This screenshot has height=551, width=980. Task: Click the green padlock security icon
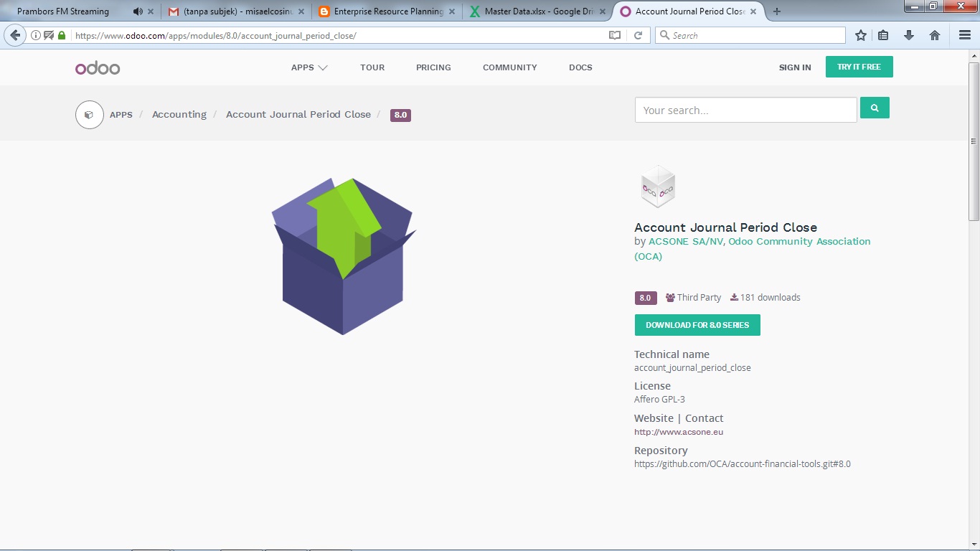point(62,35)
